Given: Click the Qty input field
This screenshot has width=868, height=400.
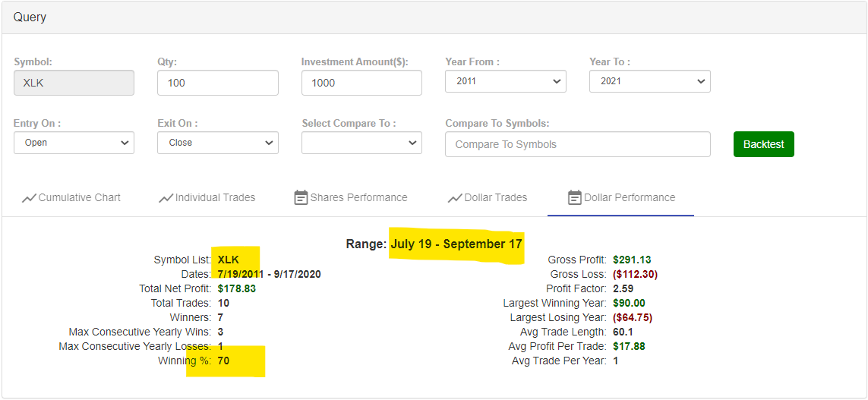Looking at the screenshot, I should click(x=217, y=83).
